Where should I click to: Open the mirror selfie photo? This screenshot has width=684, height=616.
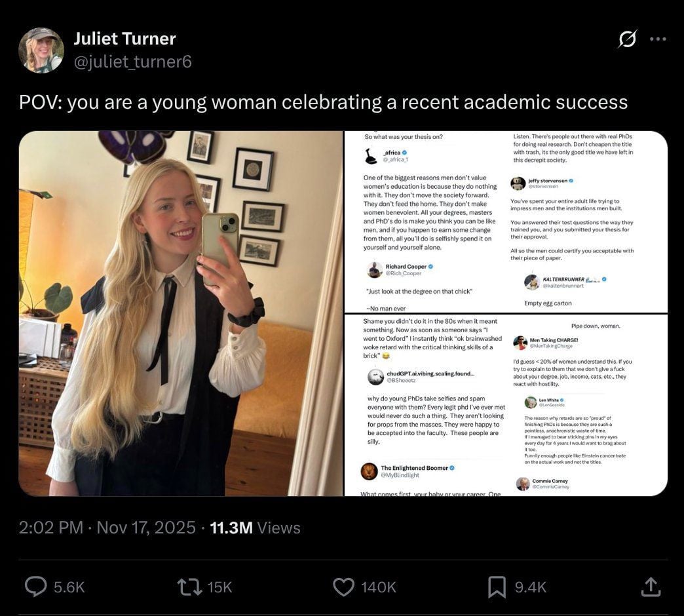pos(181,313)
